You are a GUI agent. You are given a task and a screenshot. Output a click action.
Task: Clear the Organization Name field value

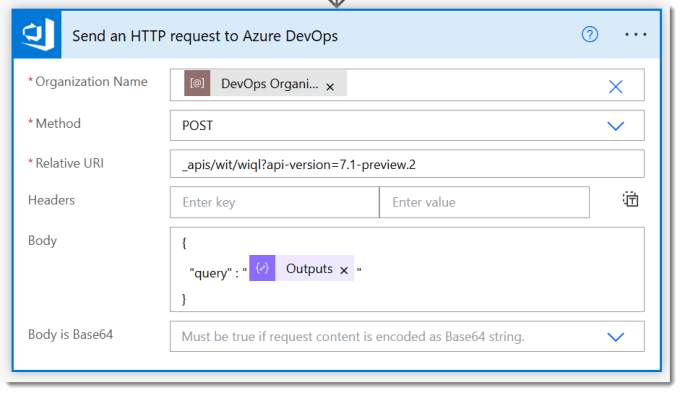pyautogui.click(x=615, y=86)
